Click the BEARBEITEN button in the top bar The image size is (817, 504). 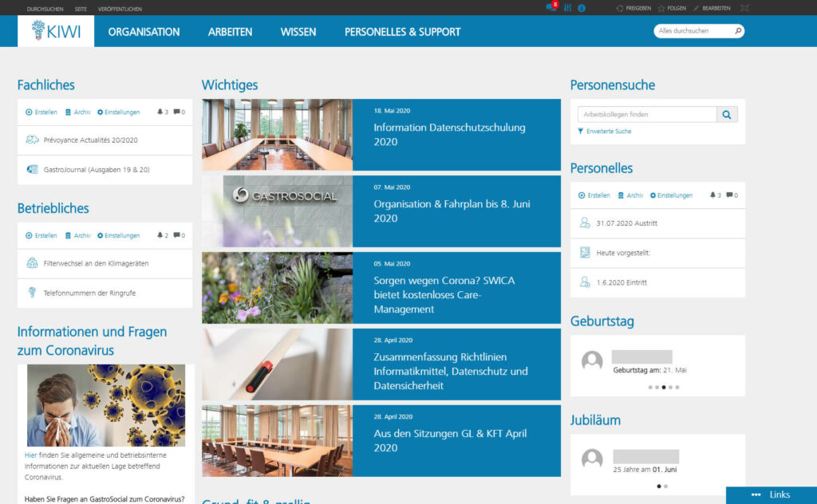[x=716, y=8]
